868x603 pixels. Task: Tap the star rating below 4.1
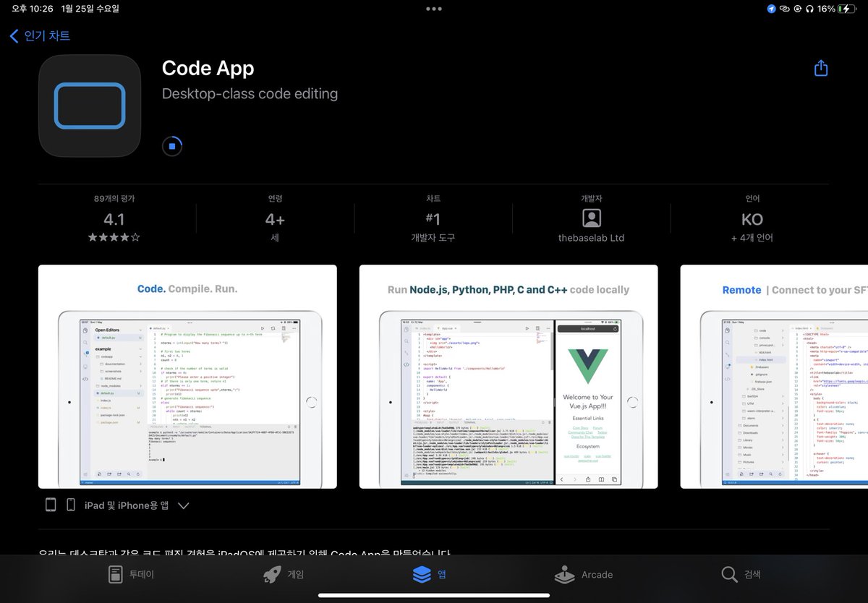(x=114, y=237)
